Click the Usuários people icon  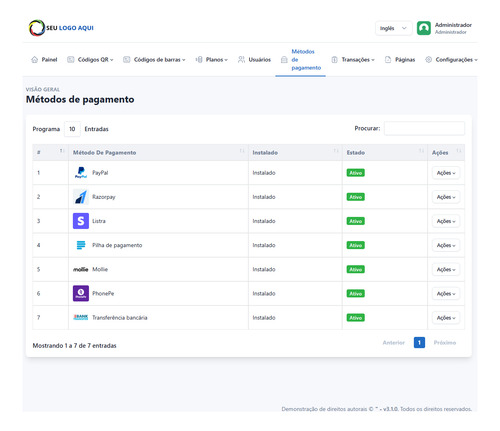pyautogui.click(x=241, y=60)
